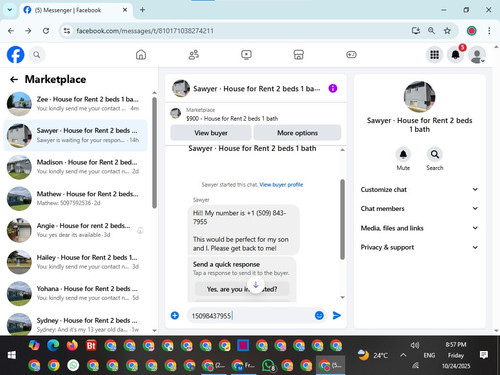500x375 pixels.
Task: Send quick response 'Yes, are you interested?'
Action: (242, 289)
